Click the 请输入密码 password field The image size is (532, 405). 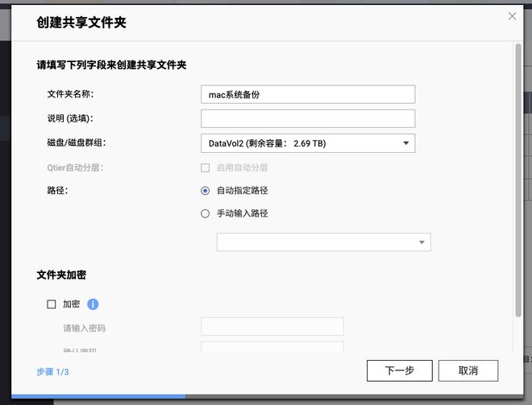[272, 326]
